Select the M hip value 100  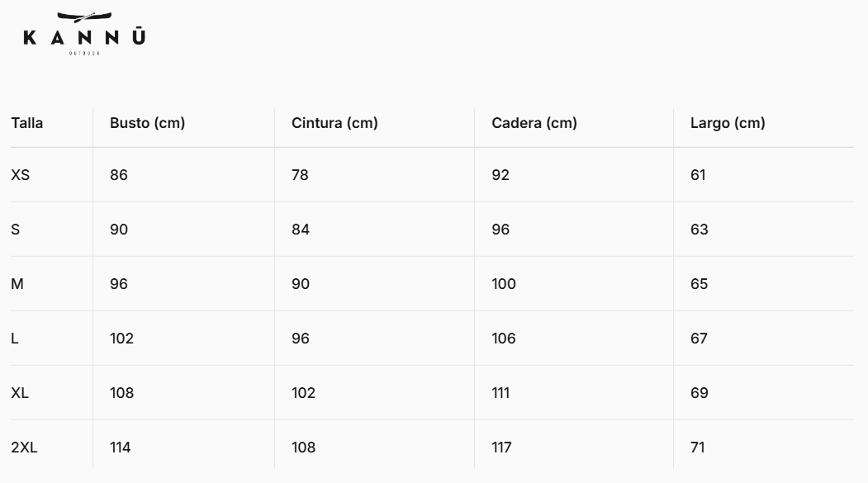(504, 284)
